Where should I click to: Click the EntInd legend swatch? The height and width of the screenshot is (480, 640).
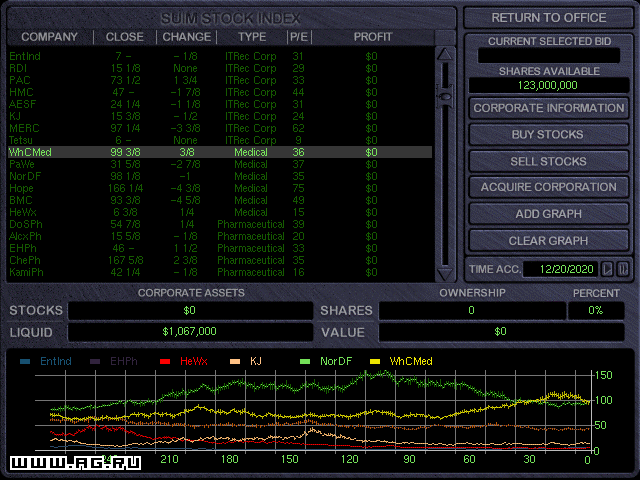point(26,360)
